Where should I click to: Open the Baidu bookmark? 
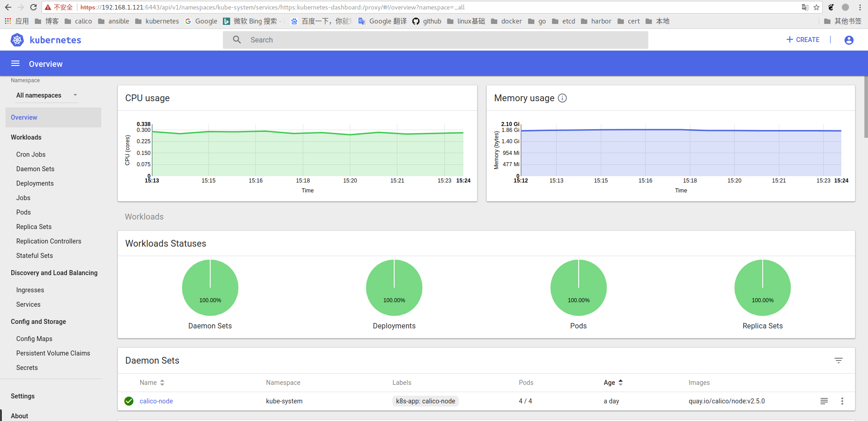(x=321, y=21)
